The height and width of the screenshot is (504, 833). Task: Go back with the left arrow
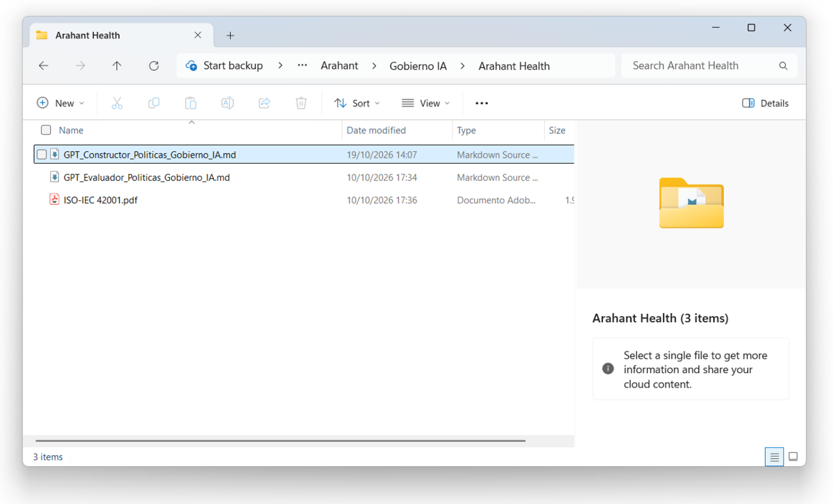tap(44, 66)
